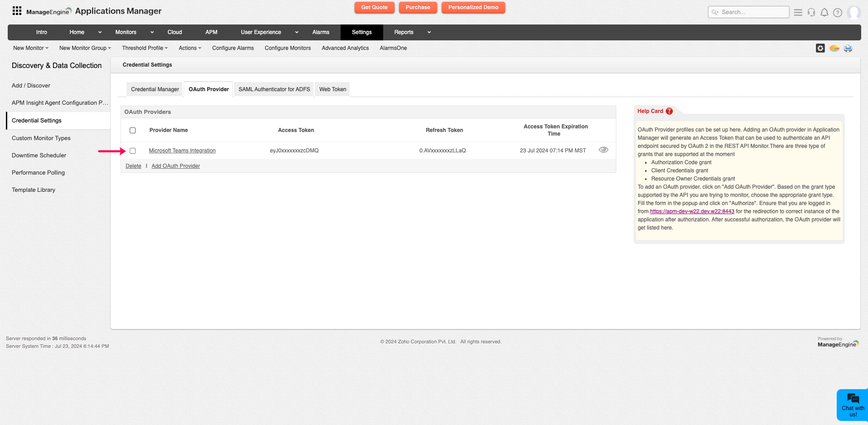Click the refresh token value 0.AVxxxxxxxxzLLaQ

[x=443, y=151]
